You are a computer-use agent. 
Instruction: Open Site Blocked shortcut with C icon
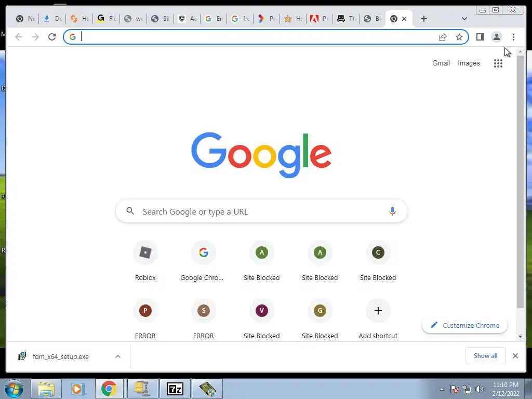378,261
